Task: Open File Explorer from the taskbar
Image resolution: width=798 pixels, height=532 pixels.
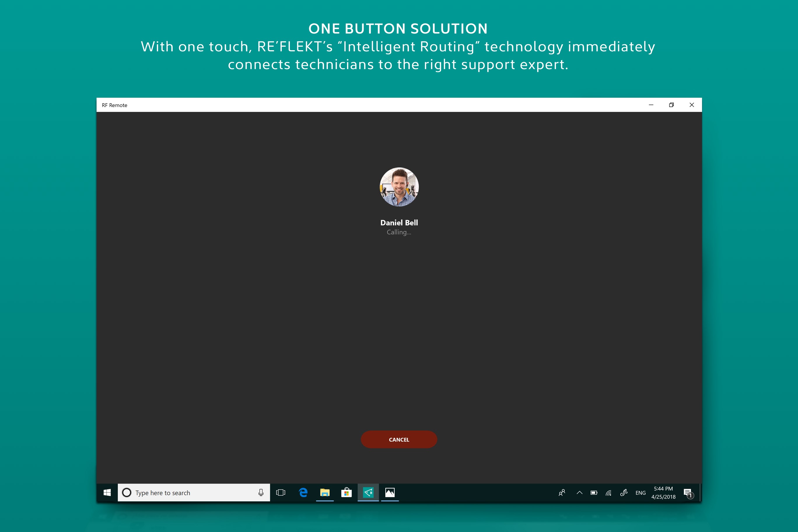Action: pyautogui.click(x=325, y=493)
